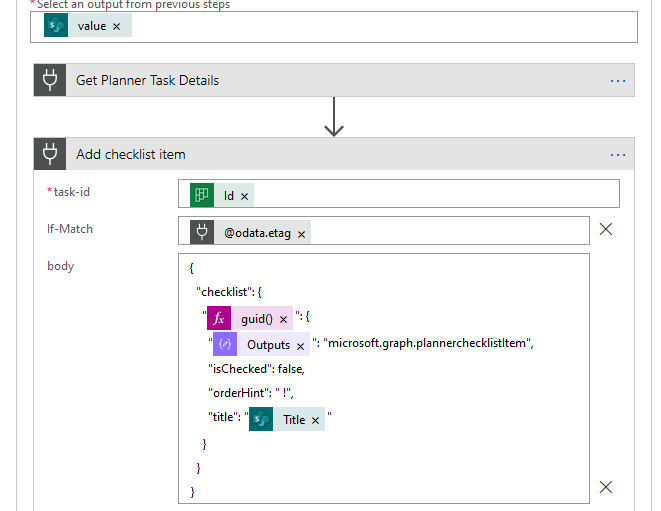Open the Get Planner Task Details ellipsis menu
Screen dimensions: 661x511
[x=617, y=81]
